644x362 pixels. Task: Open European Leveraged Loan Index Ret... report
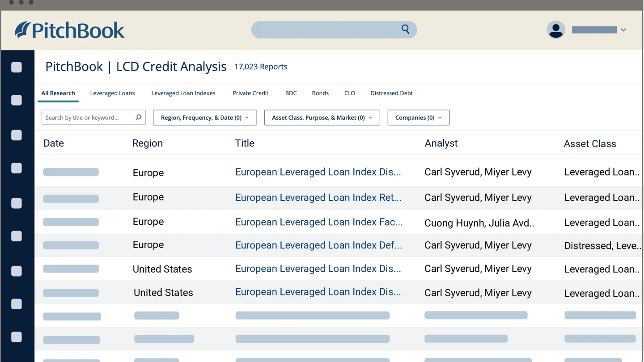click(x=318, y=198)
